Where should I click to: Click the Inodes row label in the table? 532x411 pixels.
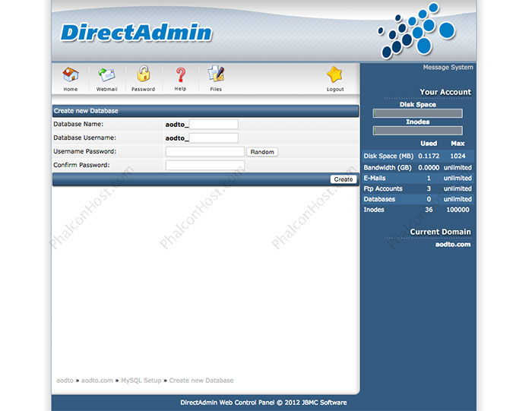click(374, 210)
